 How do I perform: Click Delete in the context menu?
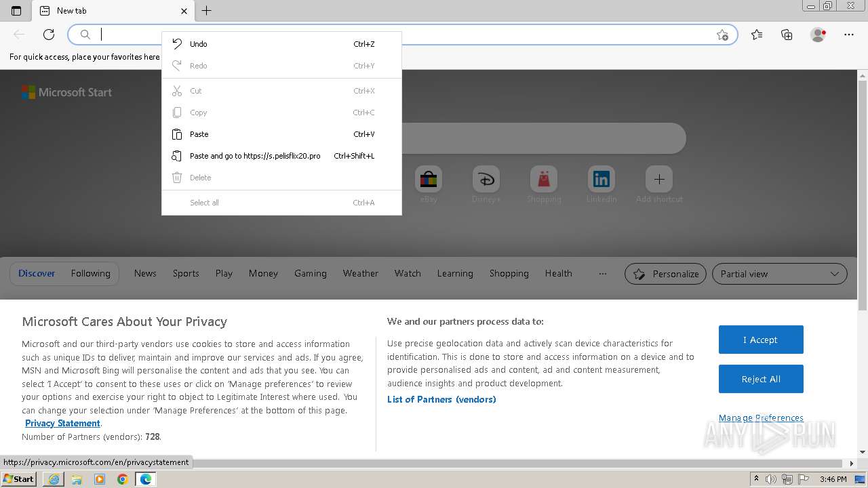(x=281, y=178)
